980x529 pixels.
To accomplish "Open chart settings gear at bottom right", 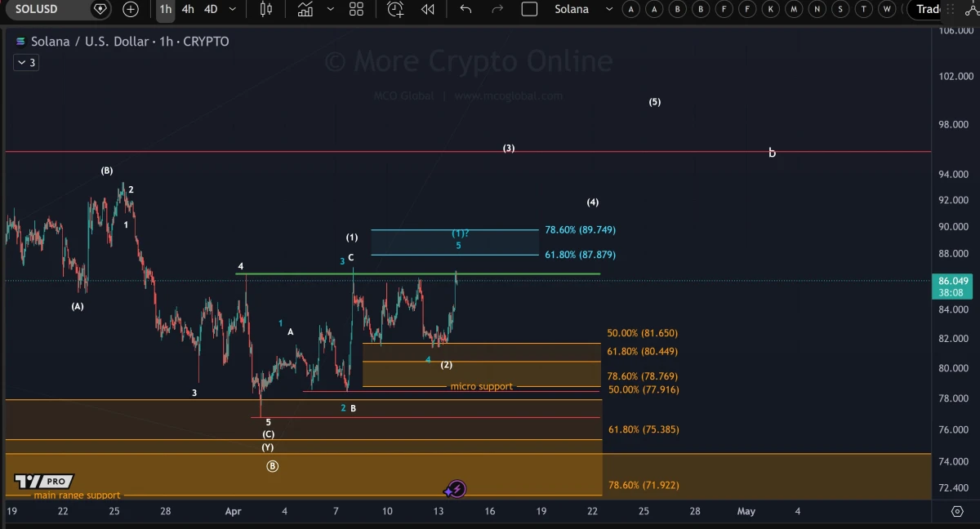I will (958, 511).
